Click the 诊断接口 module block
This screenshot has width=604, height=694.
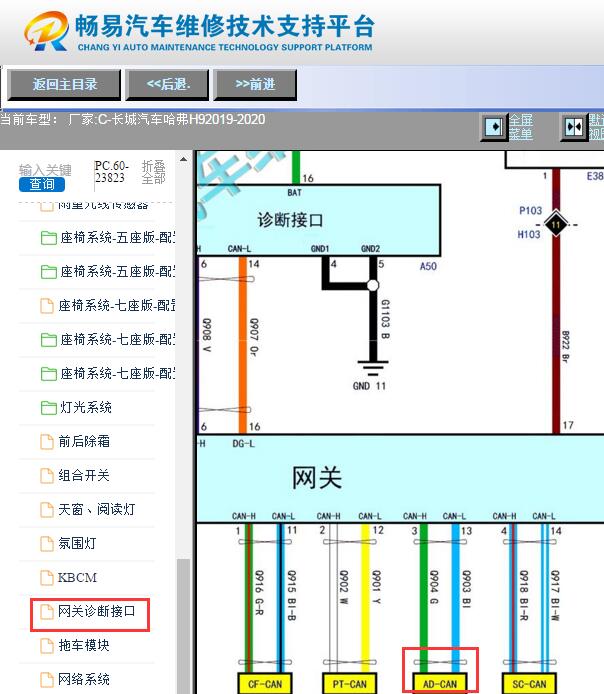[319, 220]
